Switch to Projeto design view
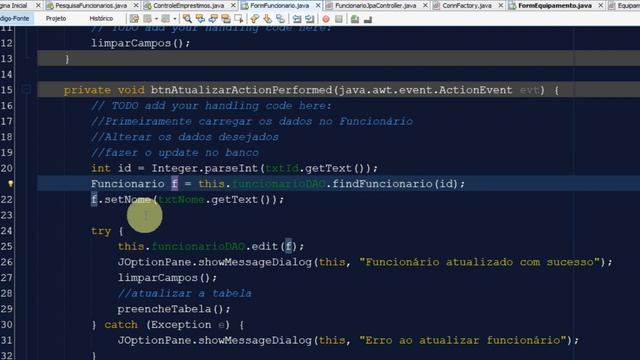Image resolution: width=640 pixels, height=360 pixels. point(56,18)
